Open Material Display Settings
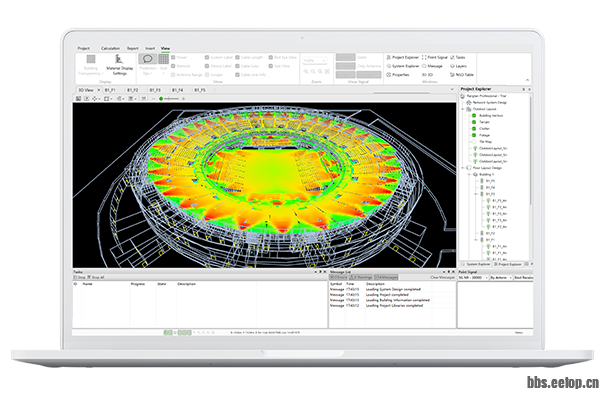 [x=119, y=64]
